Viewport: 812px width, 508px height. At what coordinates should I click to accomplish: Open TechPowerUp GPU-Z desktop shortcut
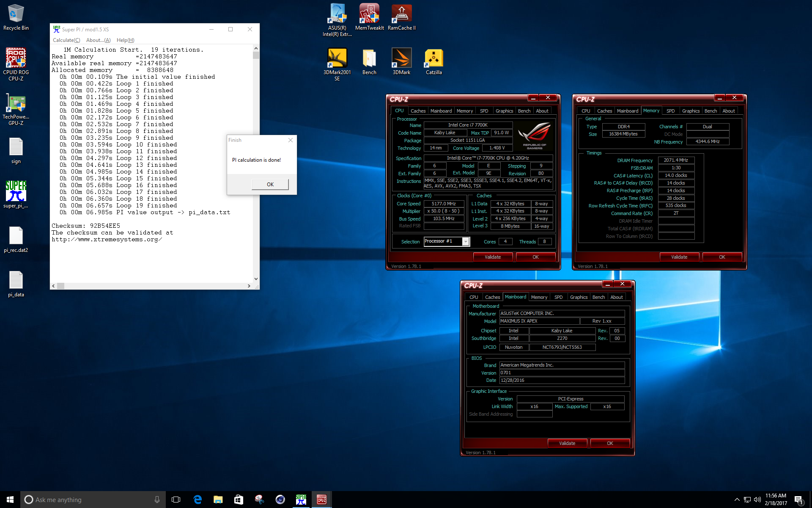pos(16,109)
